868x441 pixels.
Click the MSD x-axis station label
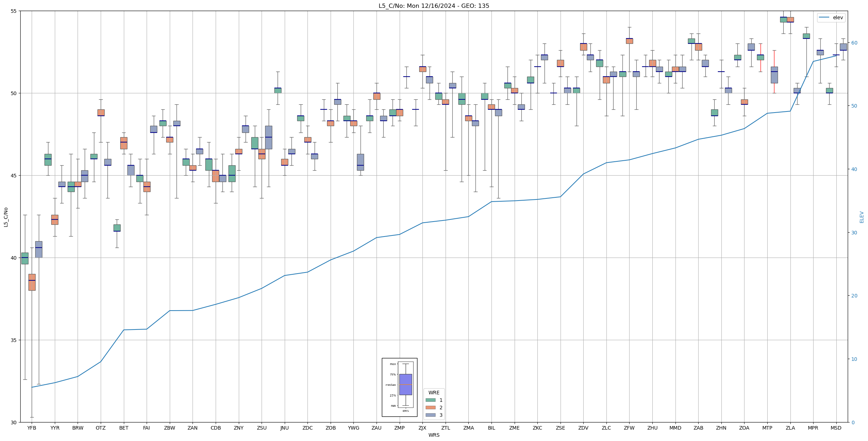click(836, 428)
